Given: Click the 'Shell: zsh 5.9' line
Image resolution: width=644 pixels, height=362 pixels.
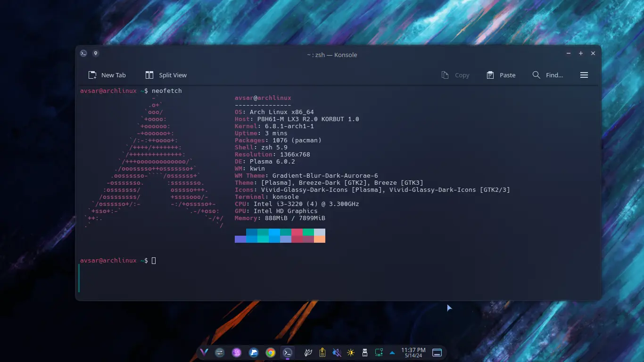Looking at the screenshot, I should tap(261, 148).
